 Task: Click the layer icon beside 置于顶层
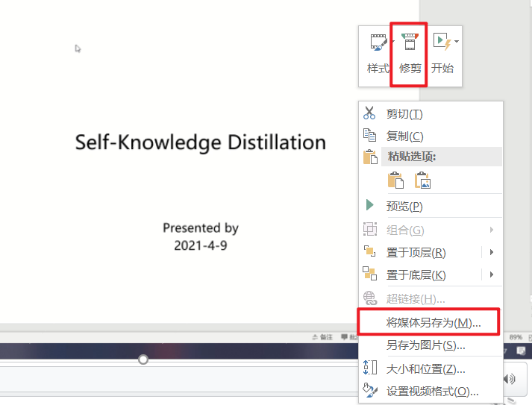click(369, 251)
